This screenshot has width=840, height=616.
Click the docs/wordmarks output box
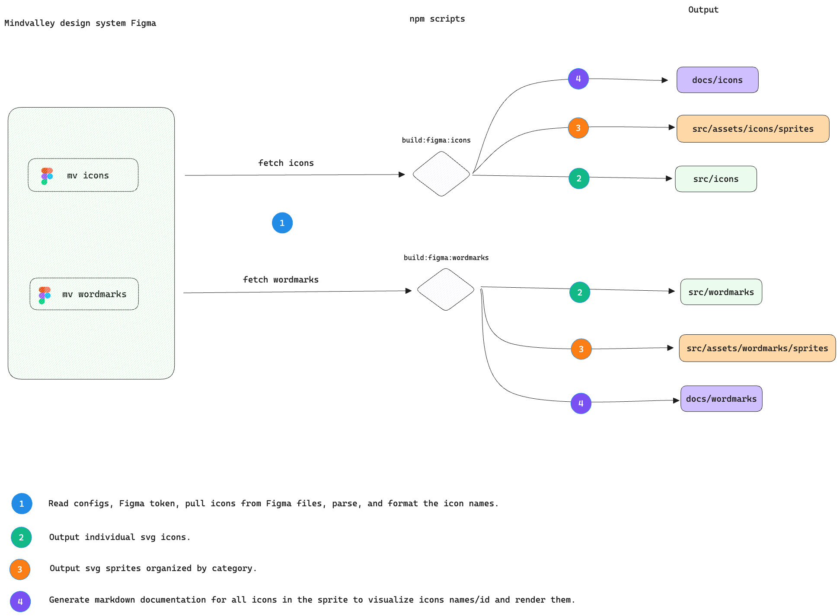pyautogui.click(x=722, y=399)
